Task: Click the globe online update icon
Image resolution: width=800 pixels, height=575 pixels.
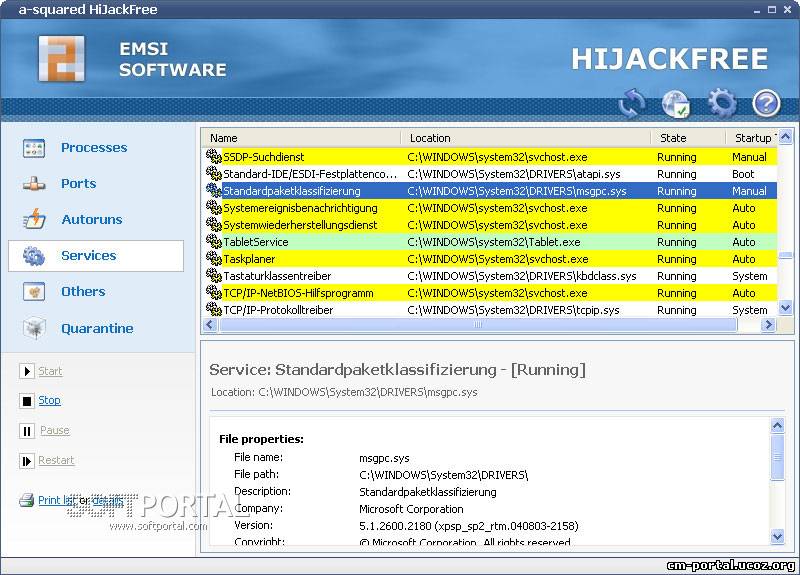Action: 676,104
